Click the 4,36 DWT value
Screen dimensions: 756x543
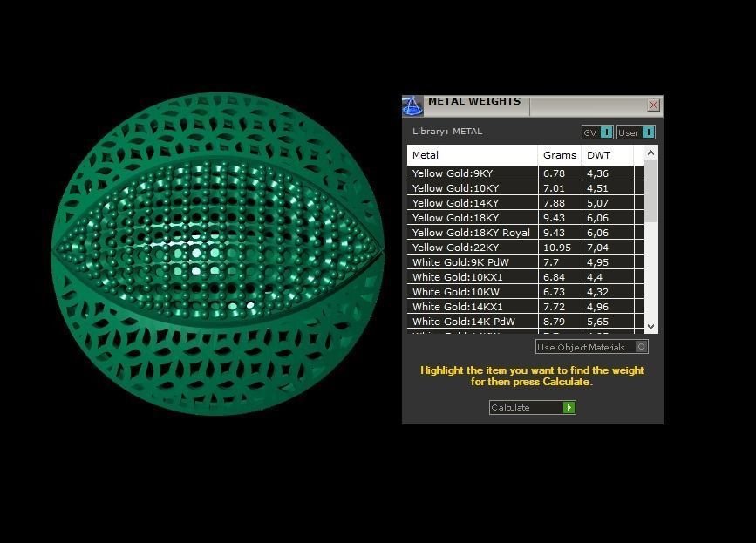pos(597,173)
